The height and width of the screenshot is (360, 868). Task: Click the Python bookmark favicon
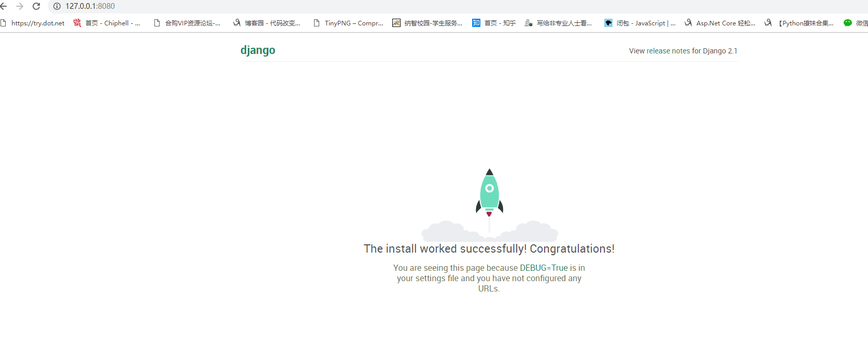coord(768,23)
